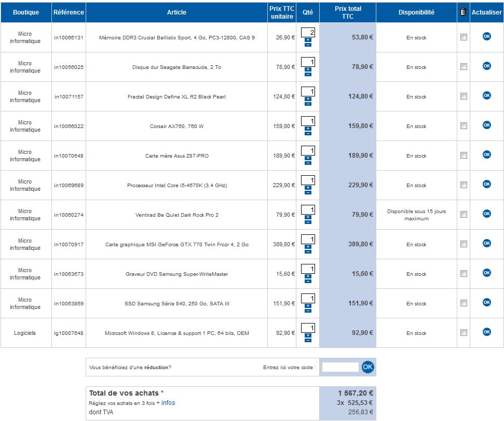Add one more Ventirad Be Quiet Dark Rock
Image resolution: width=504 pixels, height=421 pixels.
click(x=308, y=217)
